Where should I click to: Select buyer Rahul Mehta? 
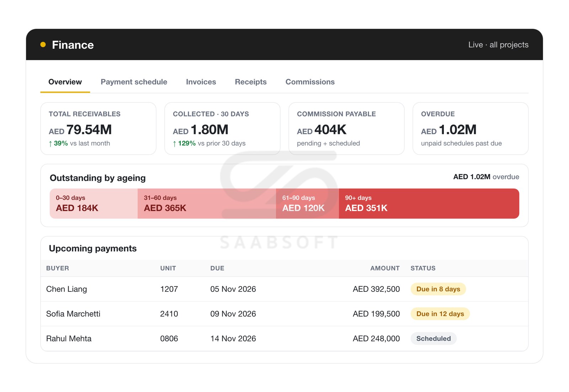[69, 339]
